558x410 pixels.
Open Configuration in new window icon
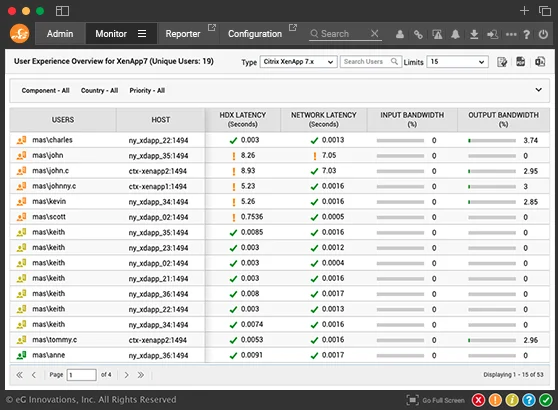[x=293, y=27]
